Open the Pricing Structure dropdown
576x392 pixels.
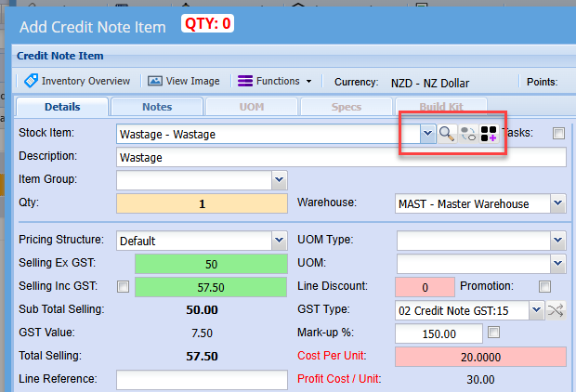click(x=278, y=241)
